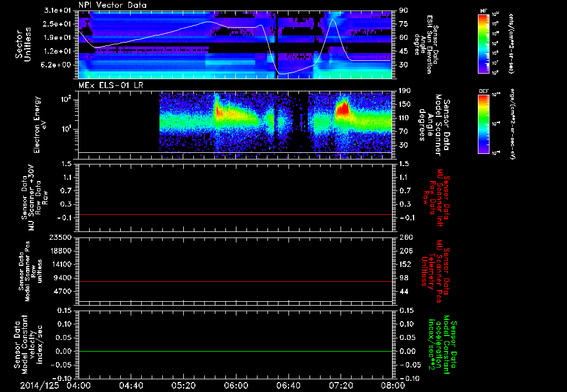The height and width of the screenshot is (392, 567).
Task: Click the 06:40 time tick label
Action: point(288,385)
